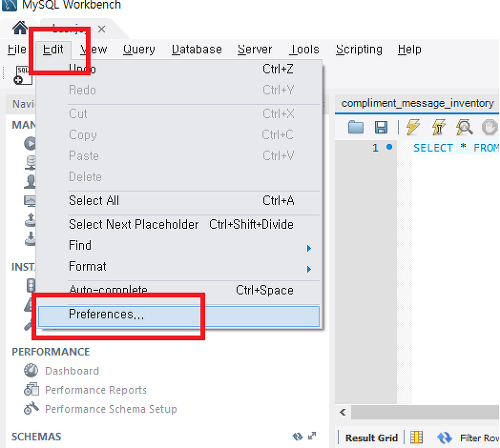Open Find menu entry
Screen dimensions: 500x448
[179, 246]
